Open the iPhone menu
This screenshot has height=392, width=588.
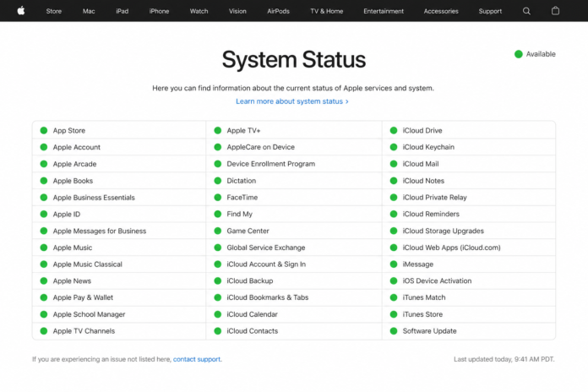tap(159, 11)
